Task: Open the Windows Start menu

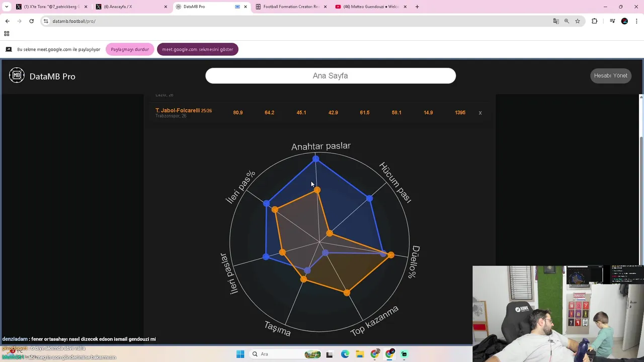Action: pos(240,354)
